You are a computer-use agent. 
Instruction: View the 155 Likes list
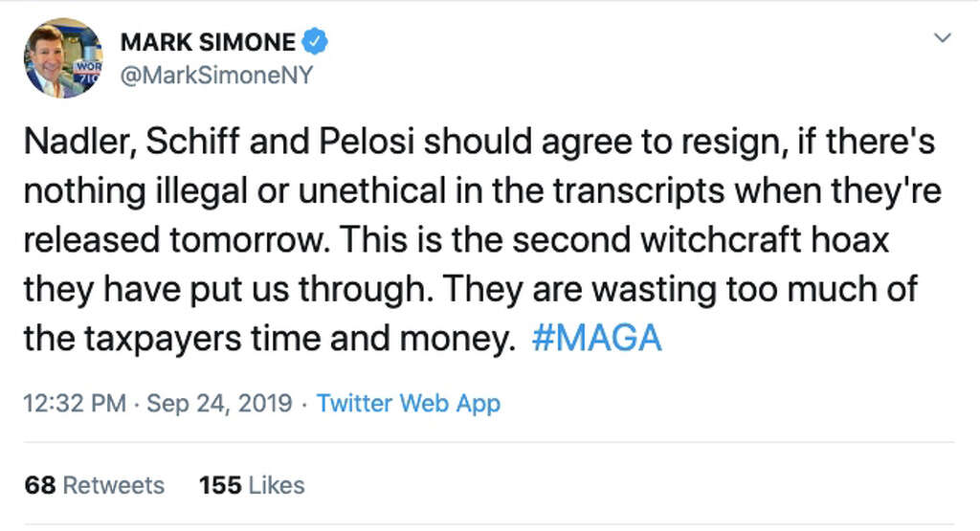[x=252, y=485]
